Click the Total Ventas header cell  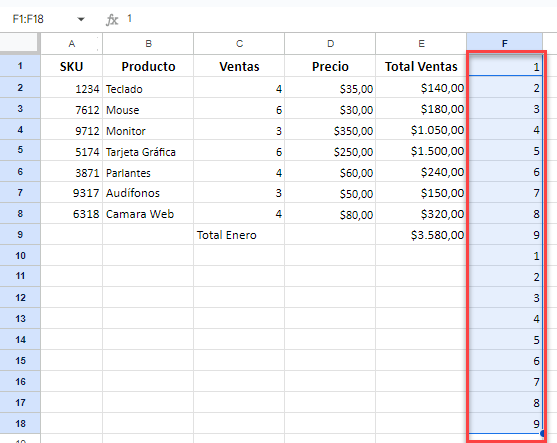(421, 66)
